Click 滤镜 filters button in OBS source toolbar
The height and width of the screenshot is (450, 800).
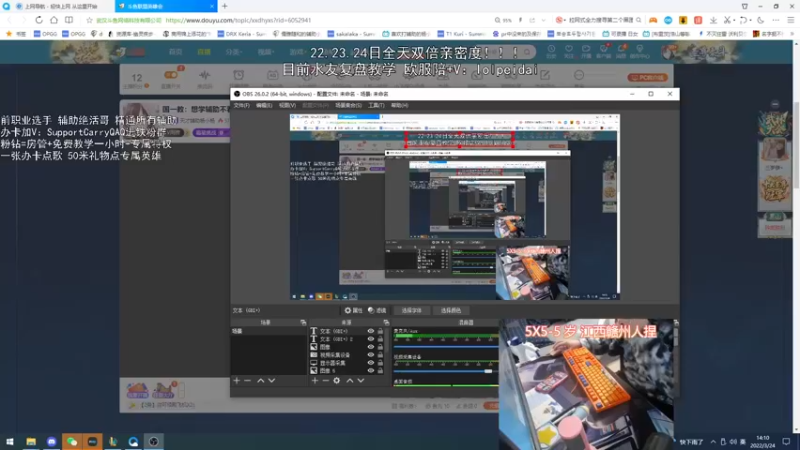[377, 310]
